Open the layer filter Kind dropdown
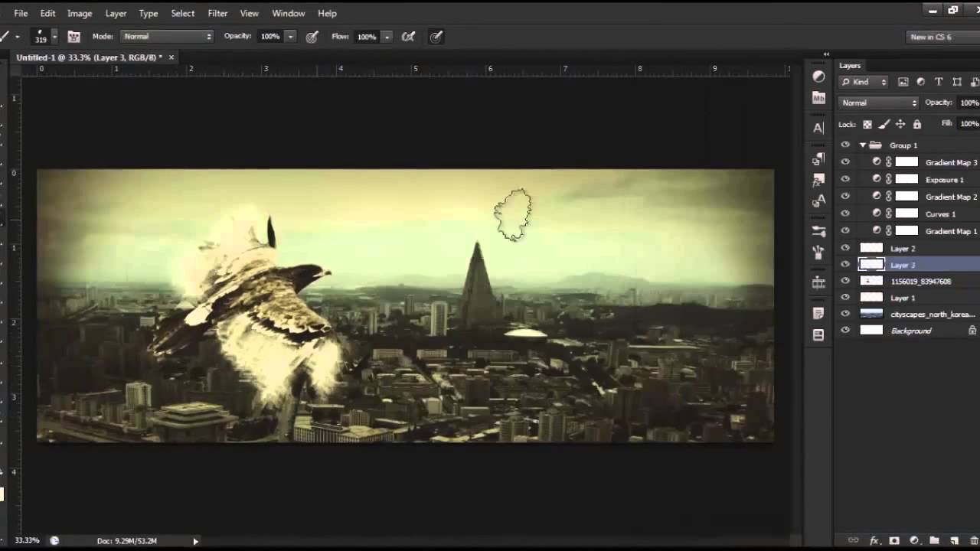The width and height of the screenshot is (980, 551). (864, 82)
